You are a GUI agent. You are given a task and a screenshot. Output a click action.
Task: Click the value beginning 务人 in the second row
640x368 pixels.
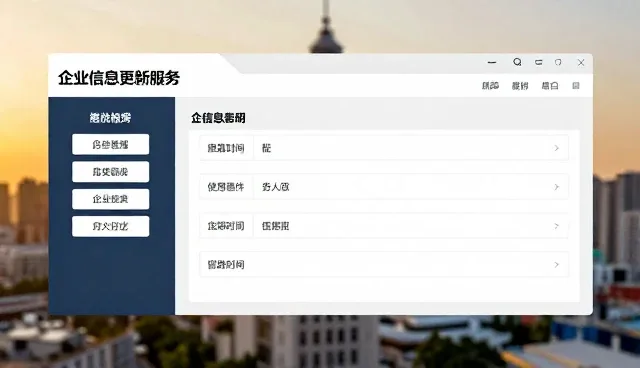[x=276, y=187]
